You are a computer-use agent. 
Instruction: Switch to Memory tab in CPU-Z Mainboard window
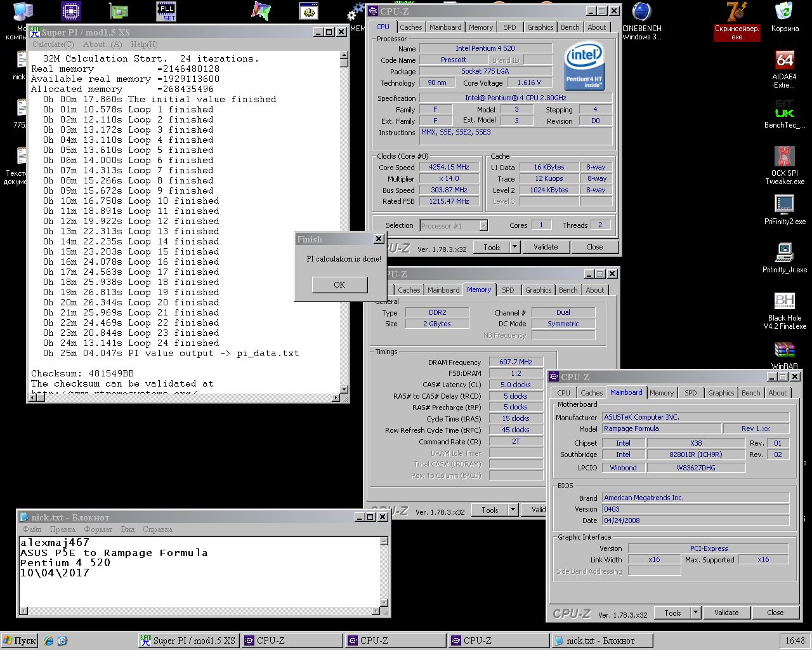662,393
